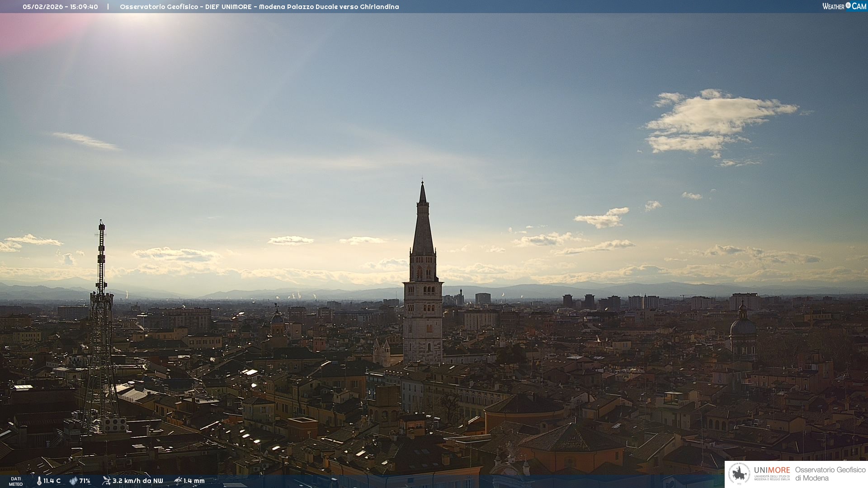The height and width of the screenshot is (488, 868).
Task: Click the wind anemometer icon
Action: 106,481
